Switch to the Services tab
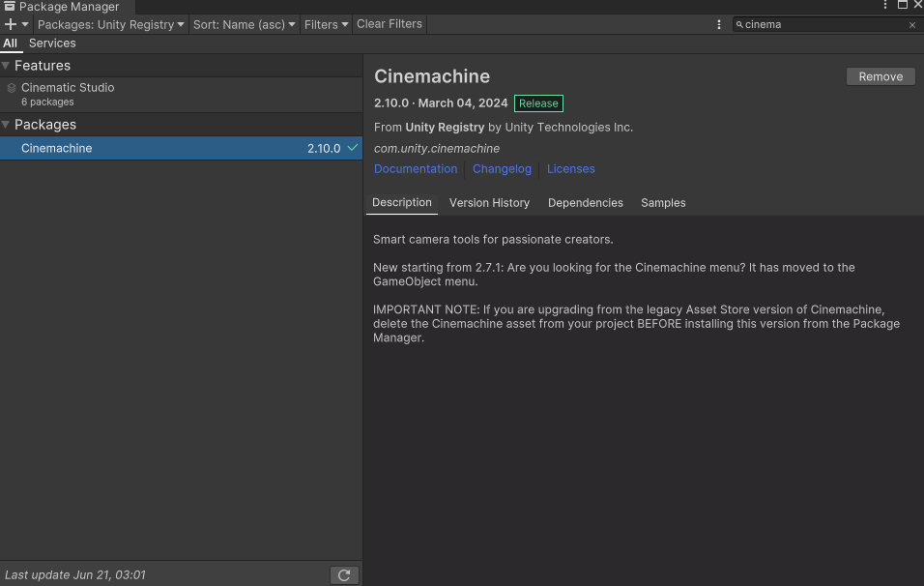 tap(52, 44)
